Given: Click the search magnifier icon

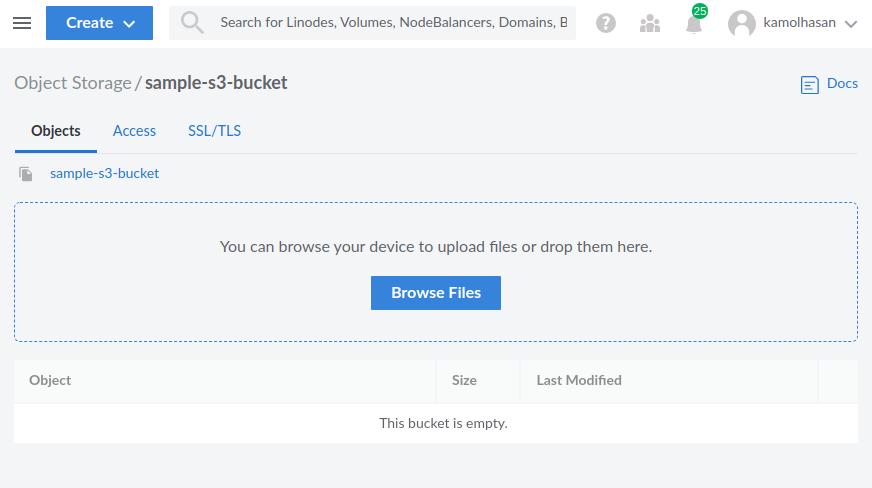Looking at the screenshot, I should [192, 23].
